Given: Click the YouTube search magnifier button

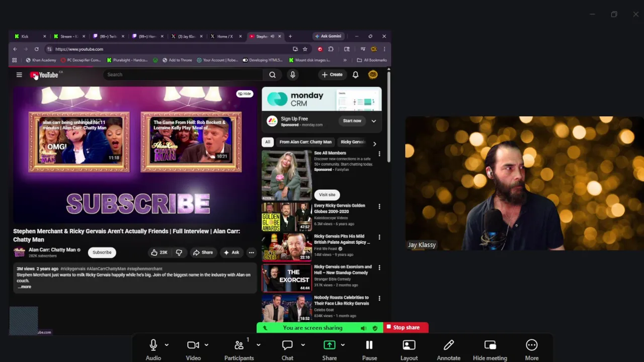Looking at the screenshot, I should 272,75.
